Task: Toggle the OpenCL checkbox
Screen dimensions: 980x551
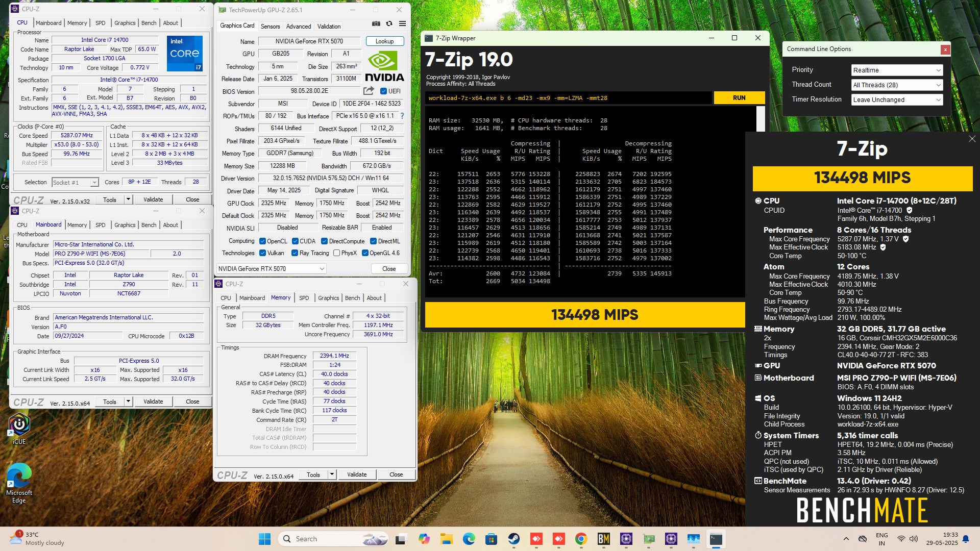Action: click(x=262, y=241)
